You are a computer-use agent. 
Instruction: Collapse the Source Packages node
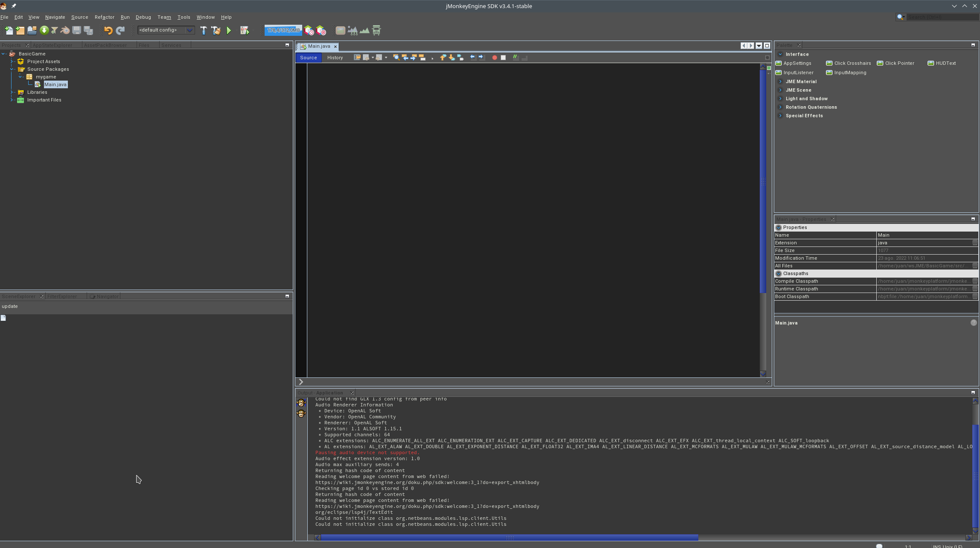pyautogui.click(x=12, y=69)
